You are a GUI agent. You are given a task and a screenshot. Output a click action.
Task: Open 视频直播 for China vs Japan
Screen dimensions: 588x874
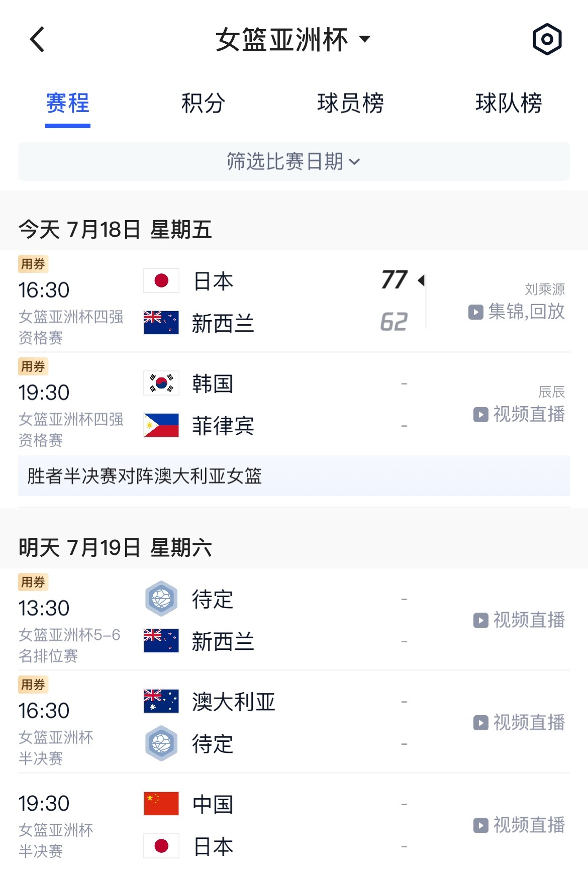tap(519, 825)
